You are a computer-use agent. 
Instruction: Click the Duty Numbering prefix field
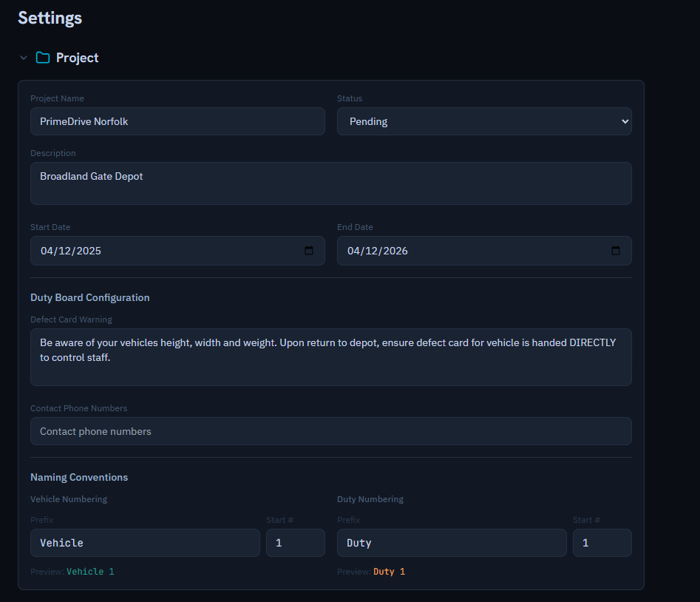click(452, 543)
